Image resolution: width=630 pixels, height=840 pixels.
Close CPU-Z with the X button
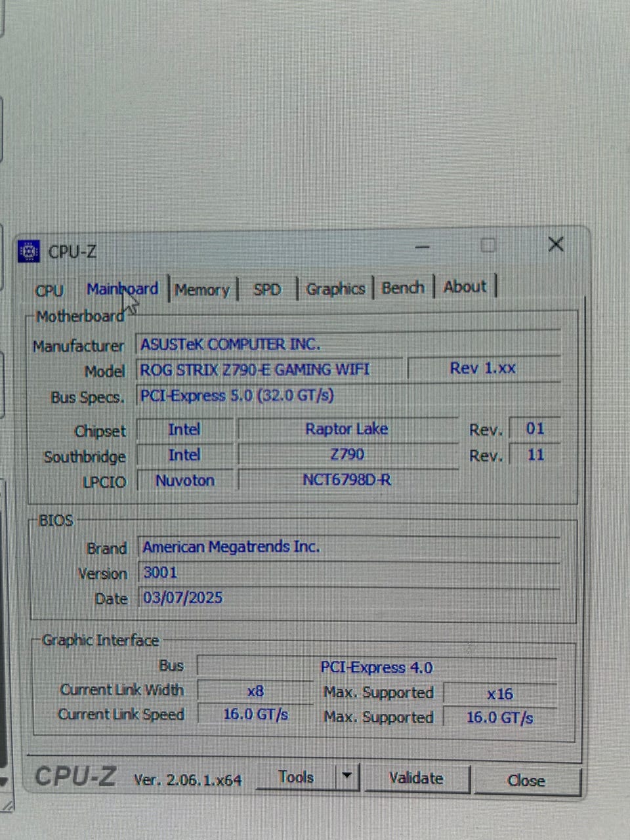click(556, 244)
